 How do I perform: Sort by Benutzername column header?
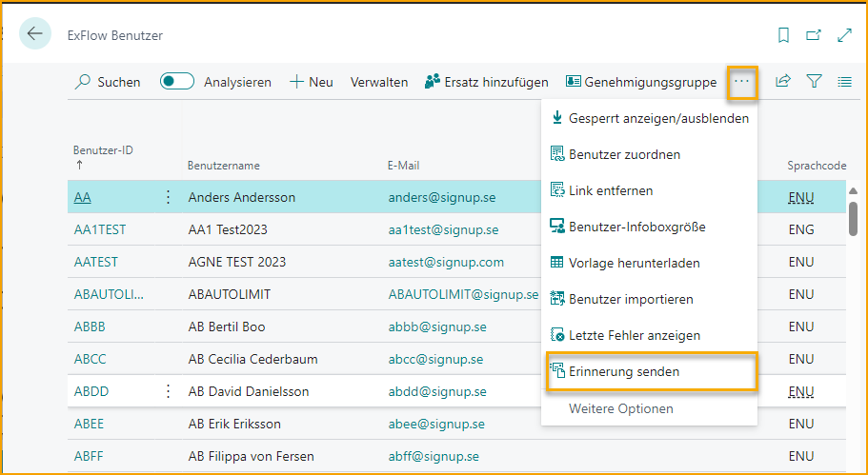coord(224,166)
